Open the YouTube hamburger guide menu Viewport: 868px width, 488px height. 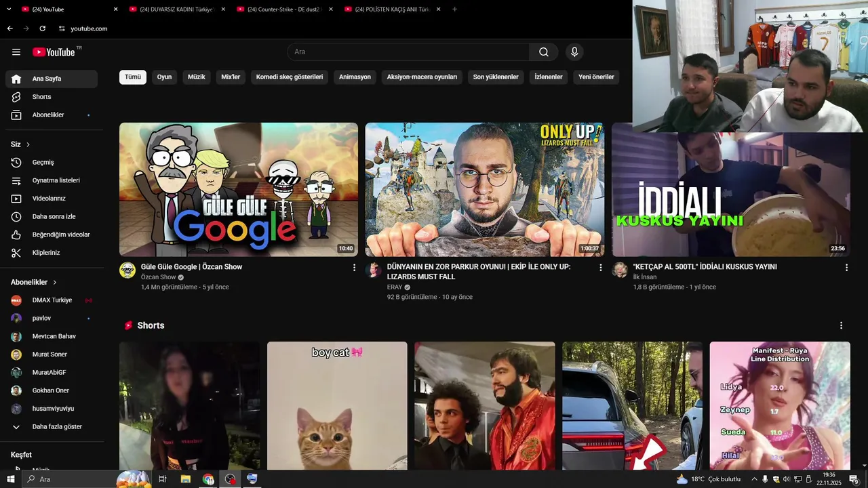[16, 52]
